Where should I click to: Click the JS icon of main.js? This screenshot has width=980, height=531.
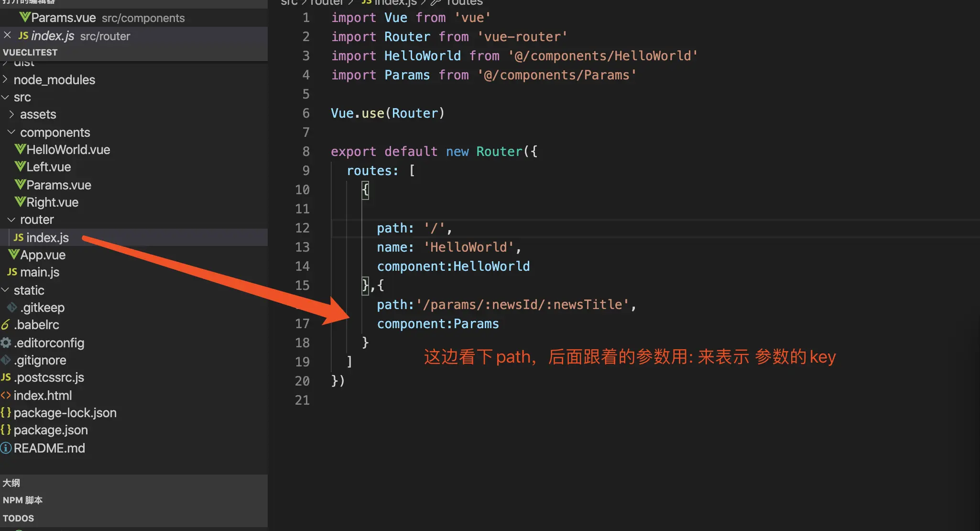click(12, 272)
